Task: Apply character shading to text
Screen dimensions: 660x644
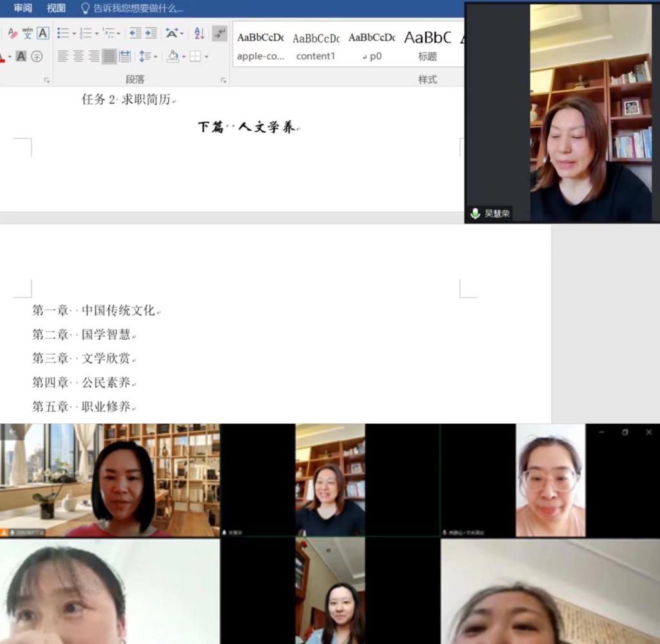Action: click(21, 56)
